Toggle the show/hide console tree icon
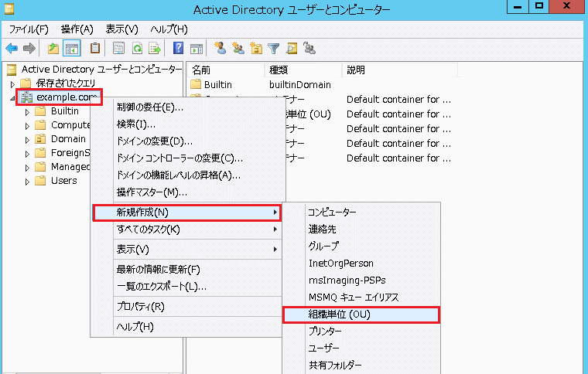The image size is (588, 374). point(72,48)
